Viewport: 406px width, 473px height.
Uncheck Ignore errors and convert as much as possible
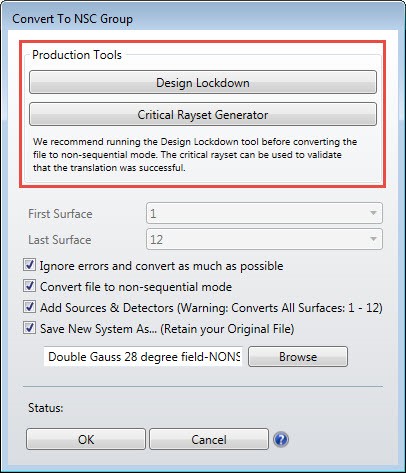click(x=29, y=265)
